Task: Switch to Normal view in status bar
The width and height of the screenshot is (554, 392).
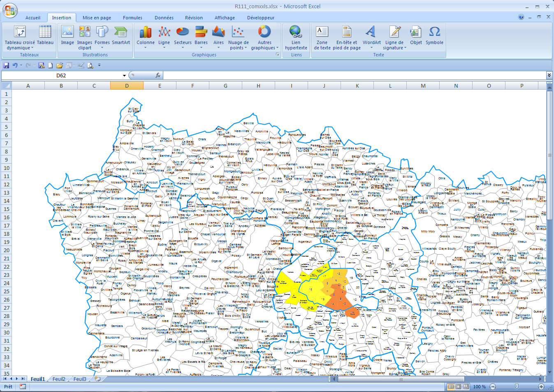Action: (x=451, y=387)
